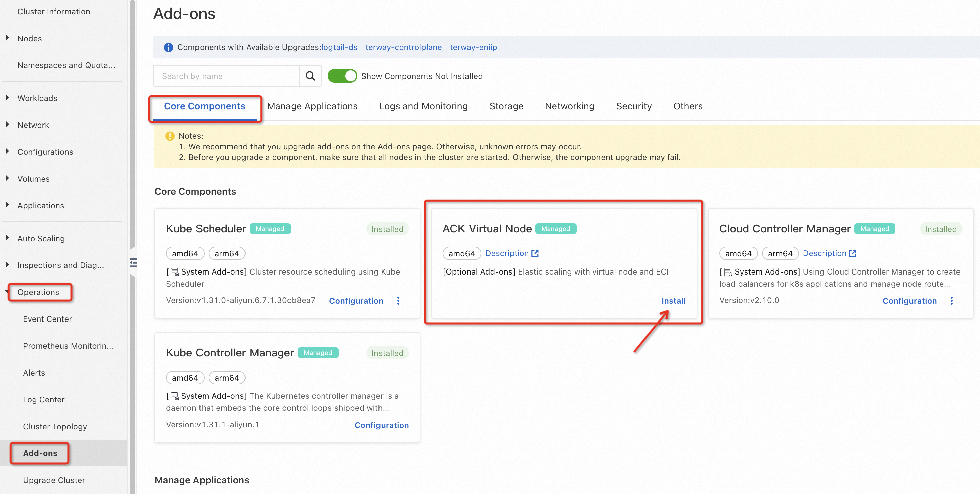Disable Show Components Not Installed

[342, 76]
